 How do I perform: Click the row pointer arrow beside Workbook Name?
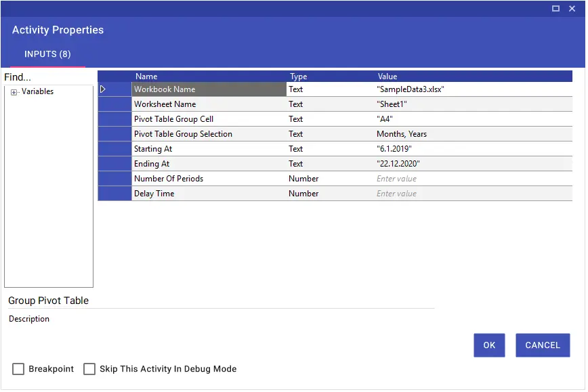[103, 89]
